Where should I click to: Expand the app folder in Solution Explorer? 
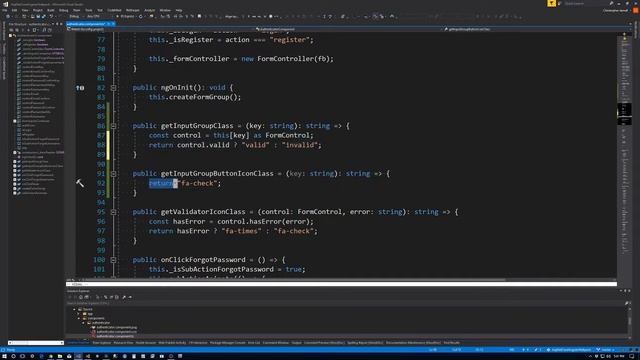click(x=79, y=314)
